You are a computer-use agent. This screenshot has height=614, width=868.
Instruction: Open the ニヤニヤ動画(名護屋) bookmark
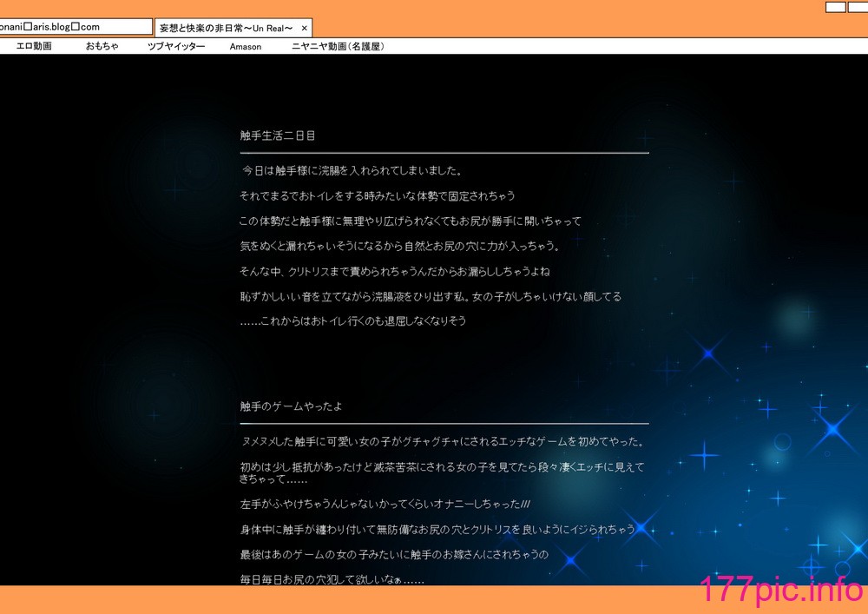pos(338,47)
